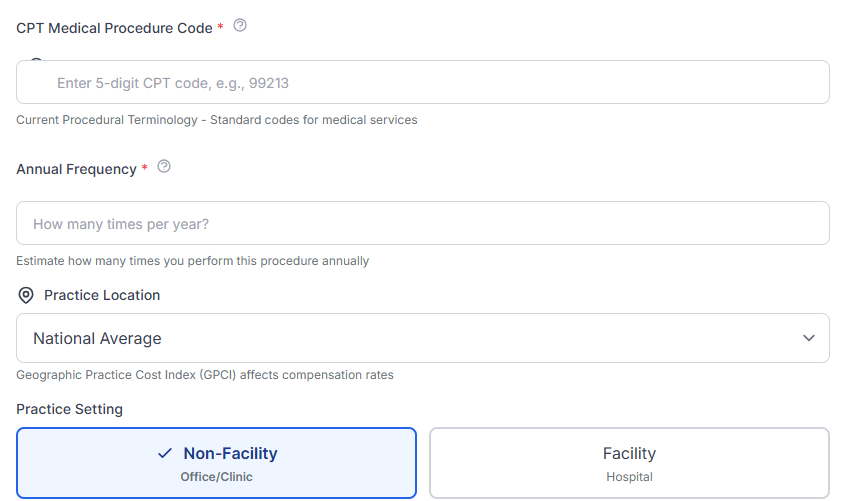Click the Practice Setting heading
The image size is (849, 501).
(69, 409)
